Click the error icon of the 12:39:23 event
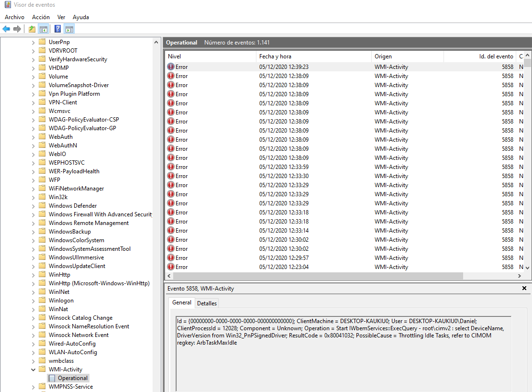Viewport: 532px width, 392px height. tap(171, 67)
